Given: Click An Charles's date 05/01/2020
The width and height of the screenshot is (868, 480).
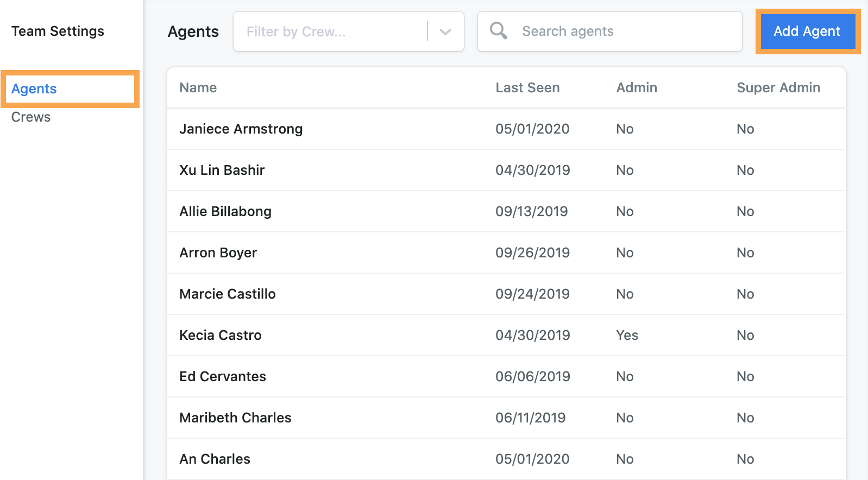Looking at the screenshot, I should pyautogui.click(x=532, y=459).
